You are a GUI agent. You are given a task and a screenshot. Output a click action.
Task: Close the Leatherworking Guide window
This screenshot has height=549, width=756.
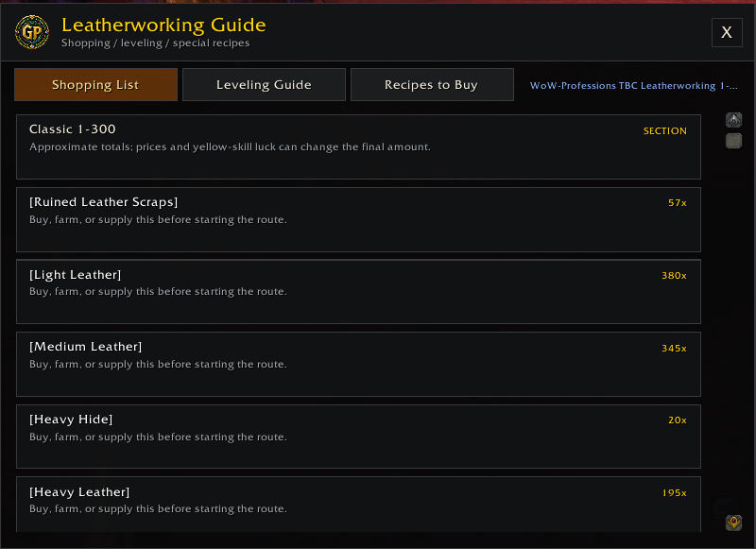point(727,32)
